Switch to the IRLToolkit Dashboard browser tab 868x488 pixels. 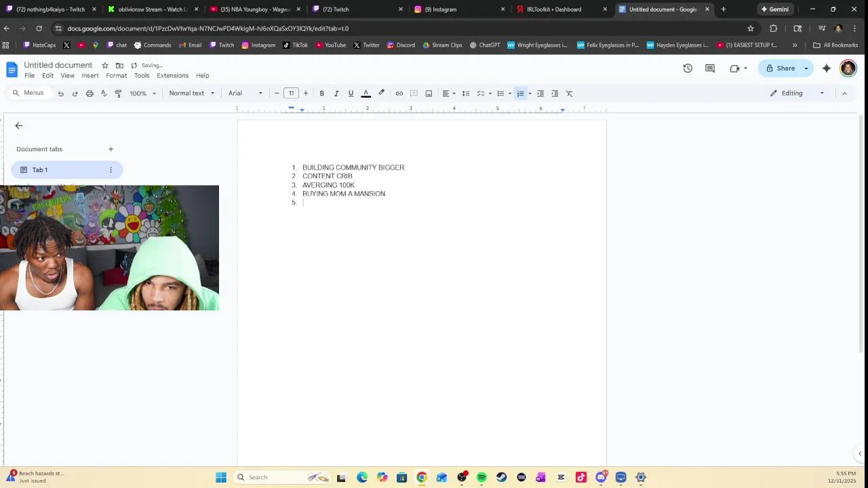point(561,9)
